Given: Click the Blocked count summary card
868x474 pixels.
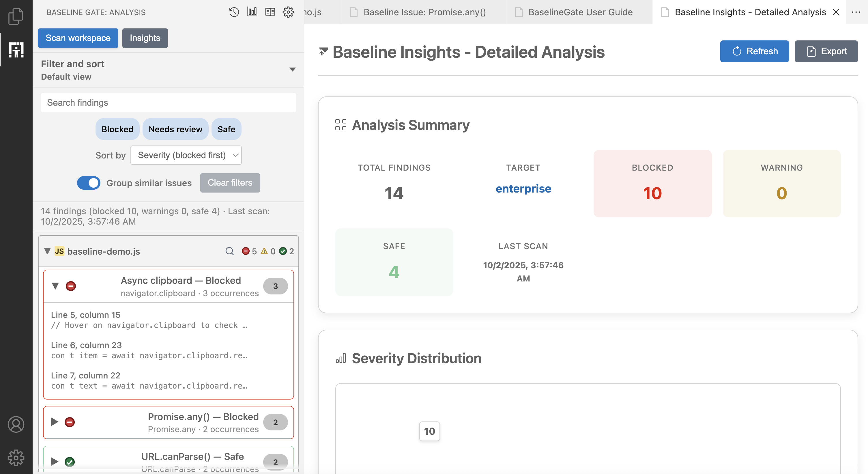Looking at the screenshot, I should click(652, 183).
